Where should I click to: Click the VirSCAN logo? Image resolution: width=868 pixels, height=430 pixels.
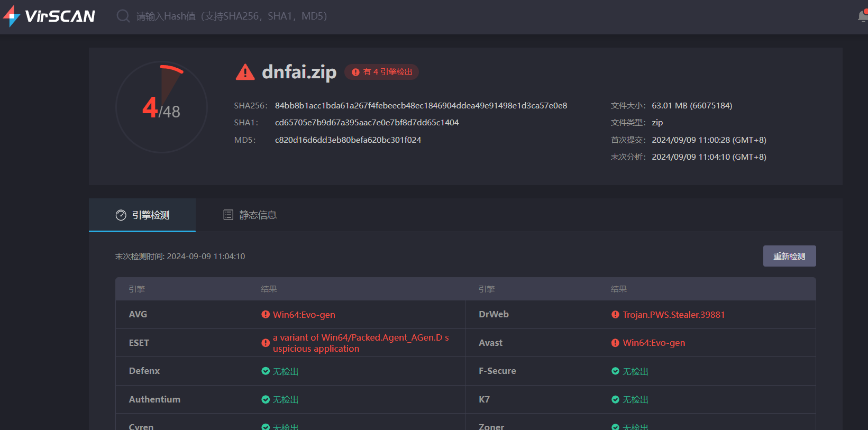point(49,16)
